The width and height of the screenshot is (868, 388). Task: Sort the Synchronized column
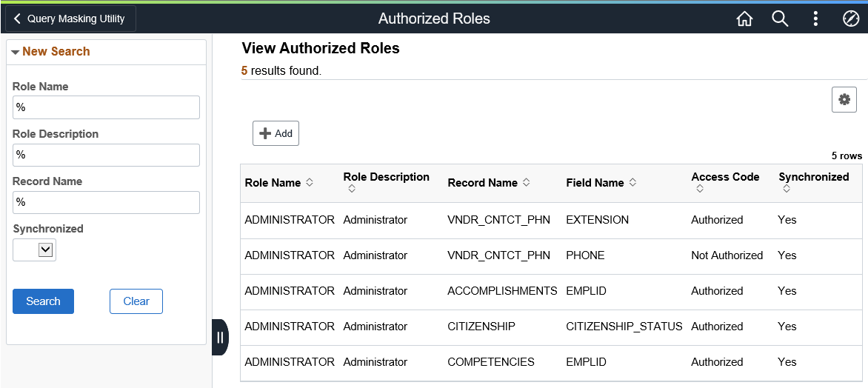coord(787,190)
